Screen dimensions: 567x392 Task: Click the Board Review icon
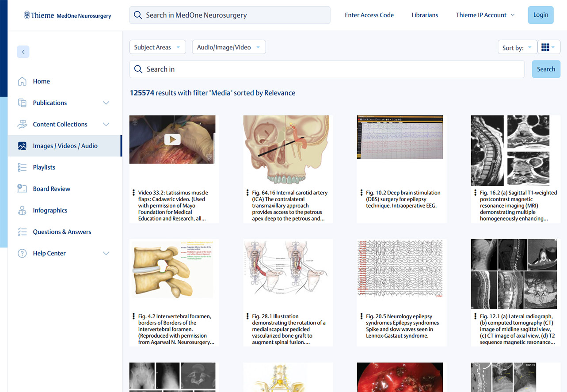tap(22, 189)
